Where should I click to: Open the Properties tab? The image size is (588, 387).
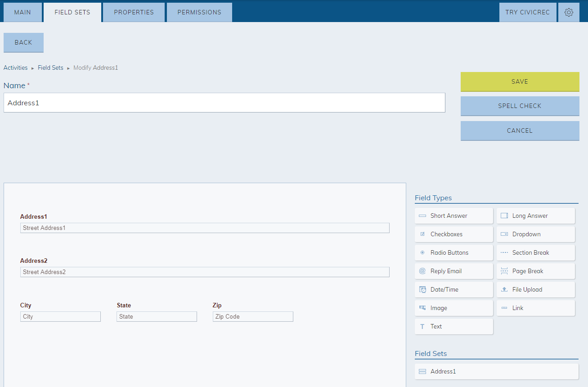(x=134, y=12)
